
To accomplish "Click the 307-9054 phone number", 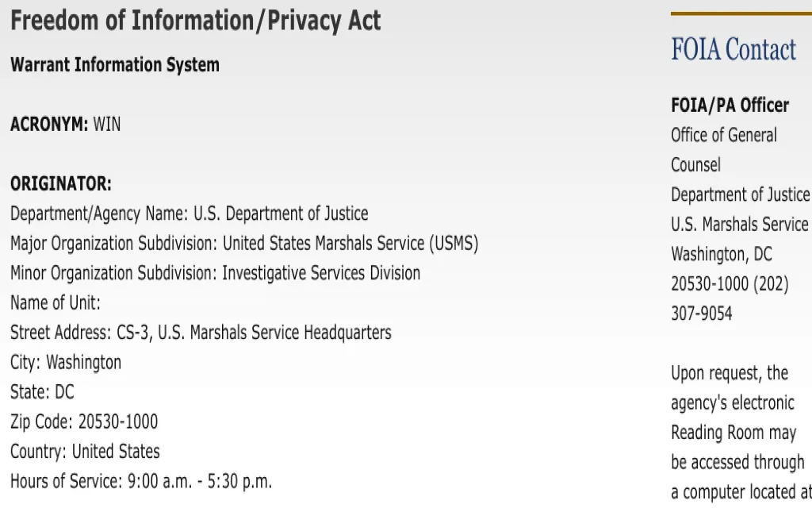I will point(702,314).
